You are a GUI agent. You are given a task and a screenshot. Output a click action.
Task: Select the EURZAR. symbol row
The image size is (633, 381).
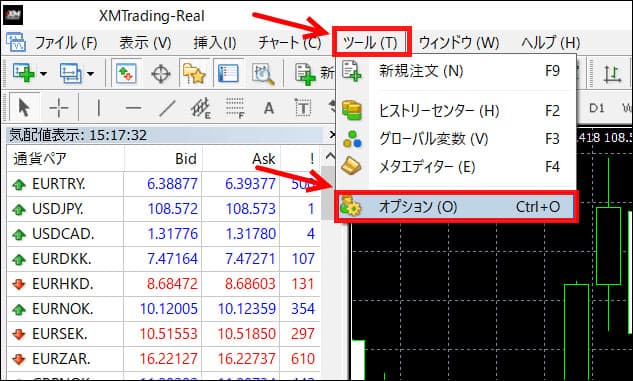tap(163, 359)
